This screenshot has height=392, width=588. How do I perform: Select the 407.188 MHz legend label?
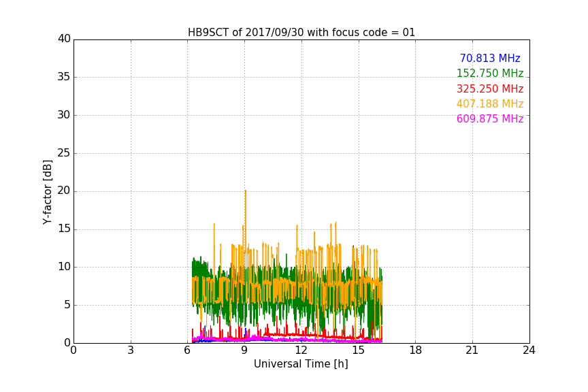pos(490,104)
